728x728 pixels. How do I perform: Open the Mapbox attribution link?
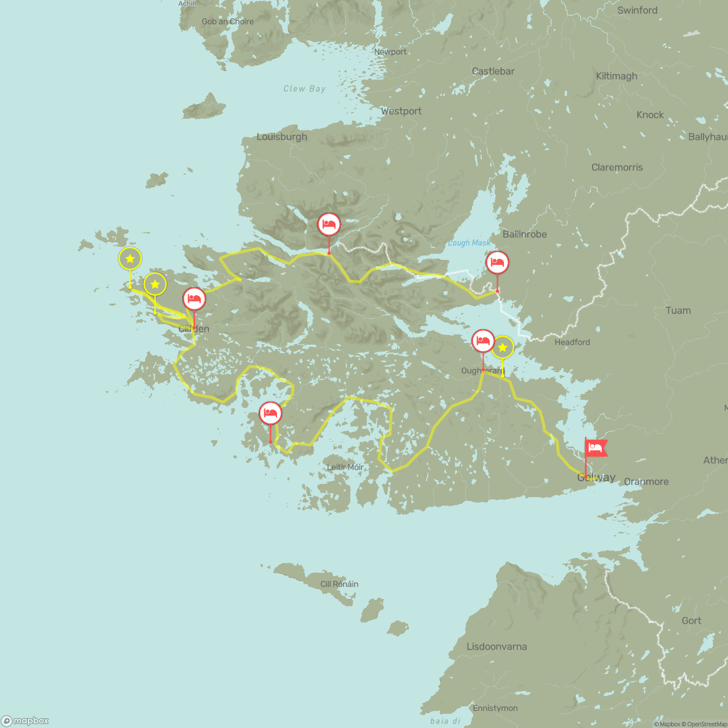tap(667, 724)
